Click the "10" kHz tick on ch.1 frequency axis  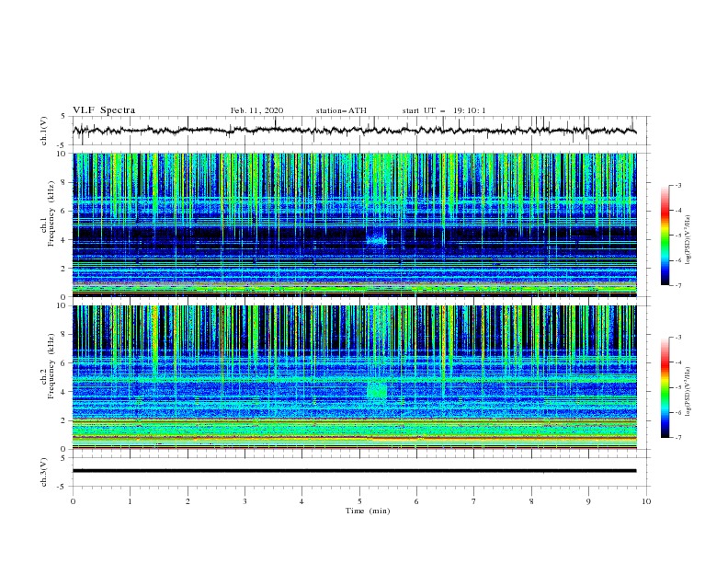(x=63, y=154)
